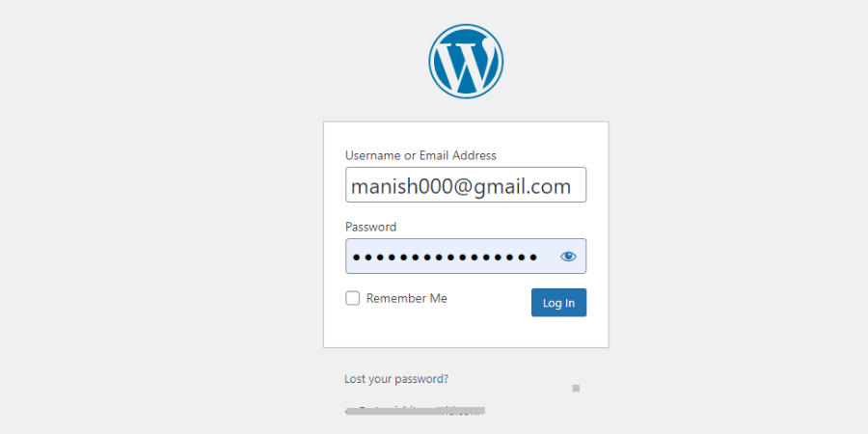Open the Lost your password? link
Viewport: 868px width, 434px height.
point(396,379)
